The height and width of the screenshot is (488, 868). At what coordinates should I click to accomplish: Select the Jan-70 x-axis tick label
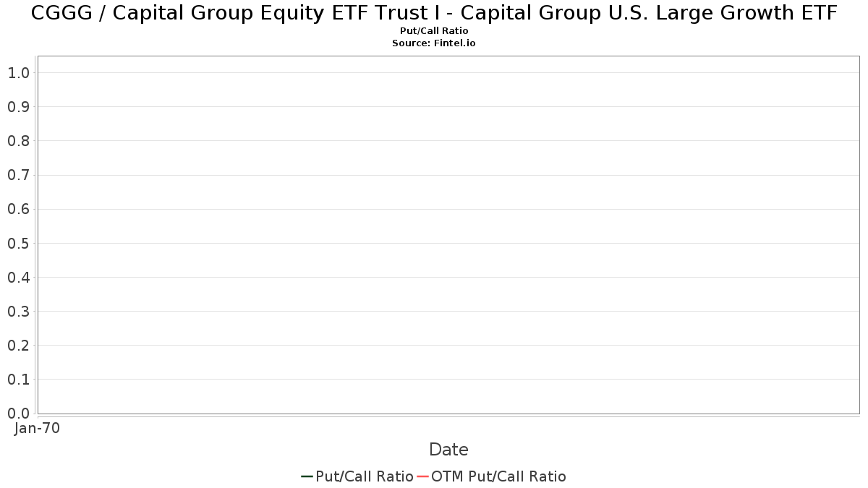(x=37, y=428)
